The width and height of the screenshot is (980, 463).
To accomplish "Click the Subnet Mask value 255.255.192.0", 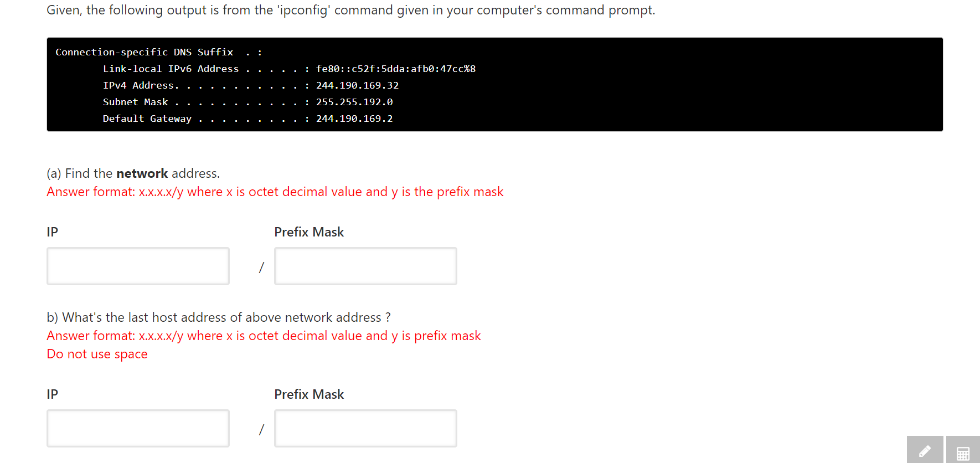I will pos(354,102).
